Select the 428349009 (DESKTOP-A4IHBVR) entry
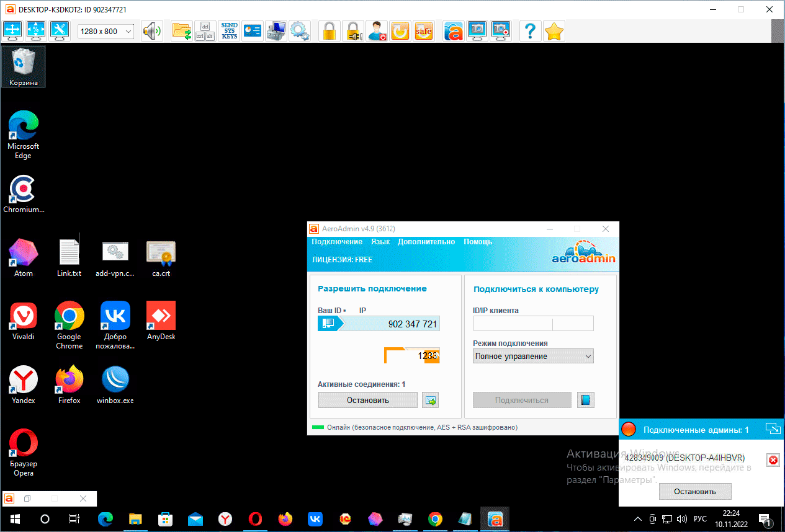Image resolution: width=785 pixels, height=532 pixels. [684, 458]
